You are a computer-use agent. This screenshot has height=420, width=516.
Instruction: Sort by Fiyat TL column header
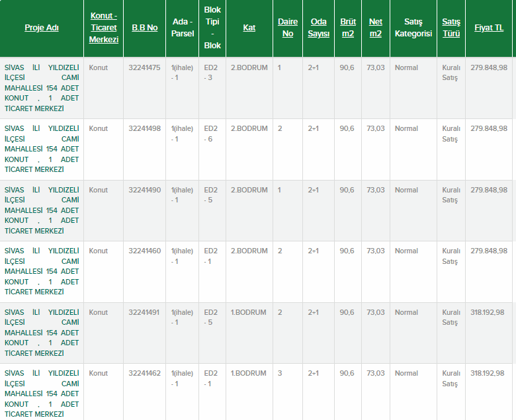[489, 28]
